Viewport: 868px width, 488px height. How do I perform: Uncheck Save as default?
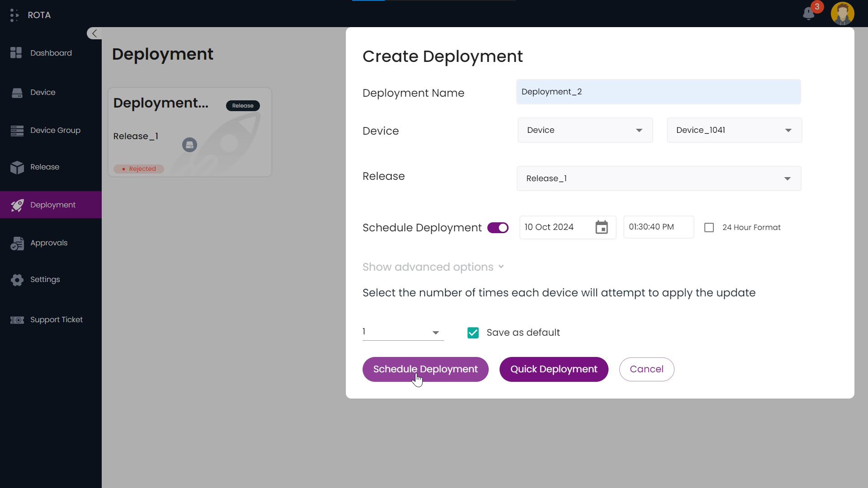click(472, 333)
